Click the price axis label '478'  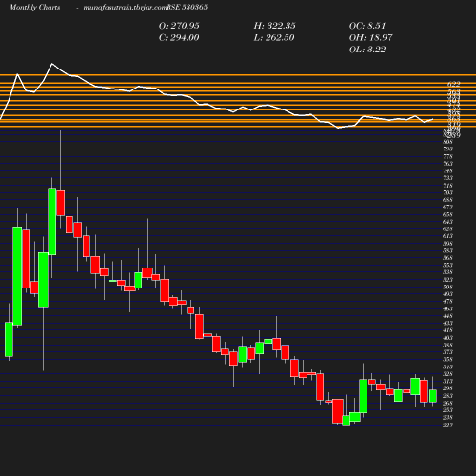pos(447,302)
